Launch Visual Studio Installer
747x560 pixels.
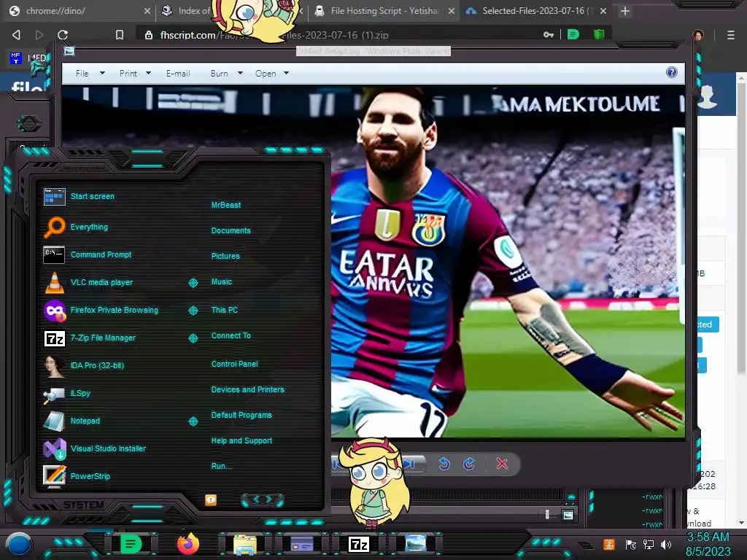pos(94,448)
